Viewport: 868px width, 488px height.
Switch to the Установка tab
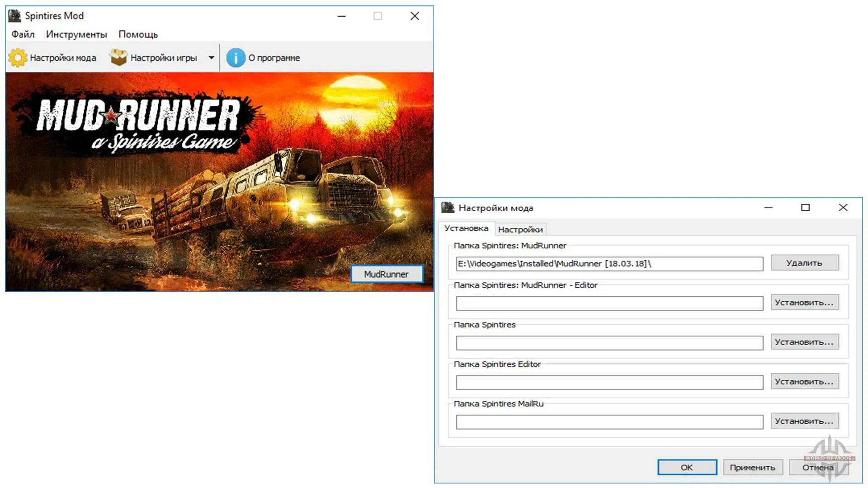click(x=466, y=229)
